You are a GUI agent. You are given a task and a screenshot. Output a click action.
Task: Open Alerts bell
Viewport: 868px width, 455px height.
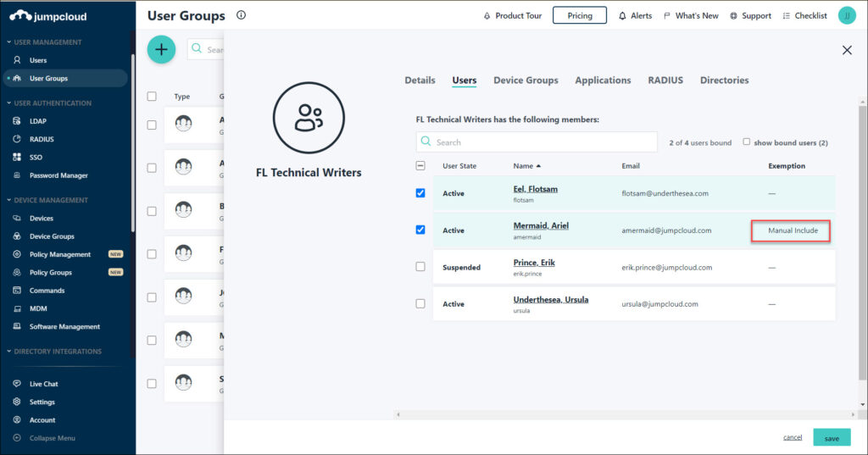(x=636, y=15)
